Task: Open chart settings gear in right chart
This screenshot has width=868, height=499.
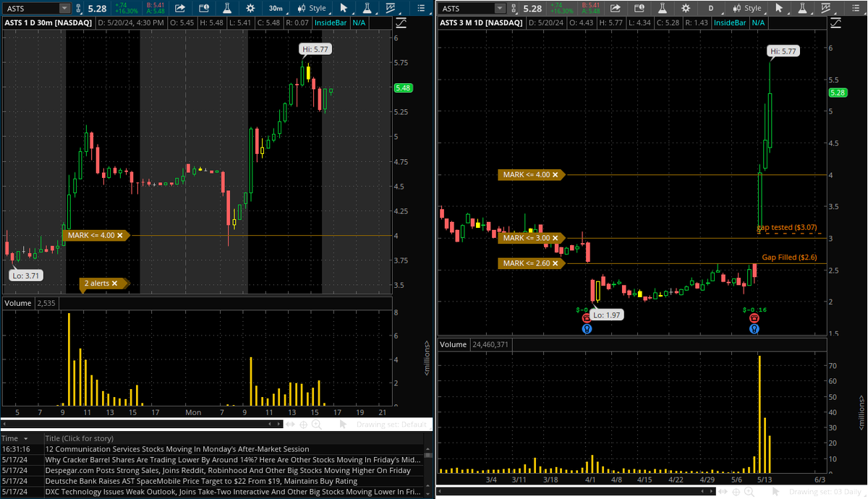Action: click(685, 8)
